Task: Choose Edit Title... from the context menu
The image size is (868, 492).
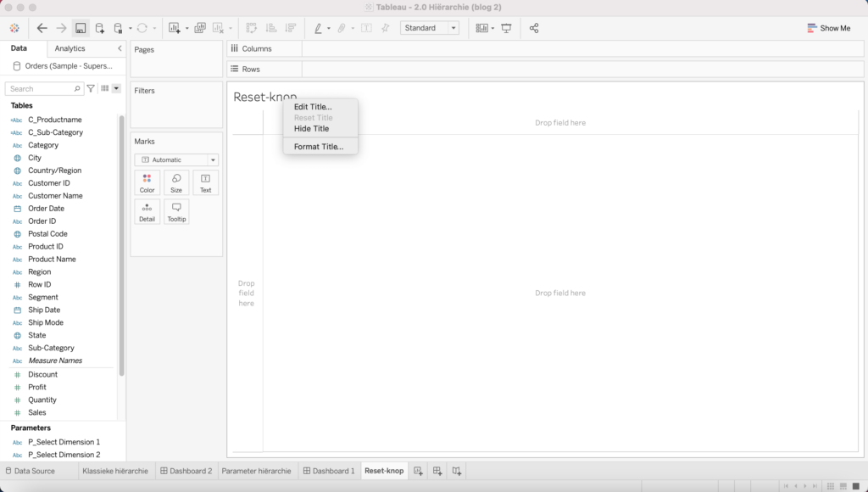Action: [313, 107]
